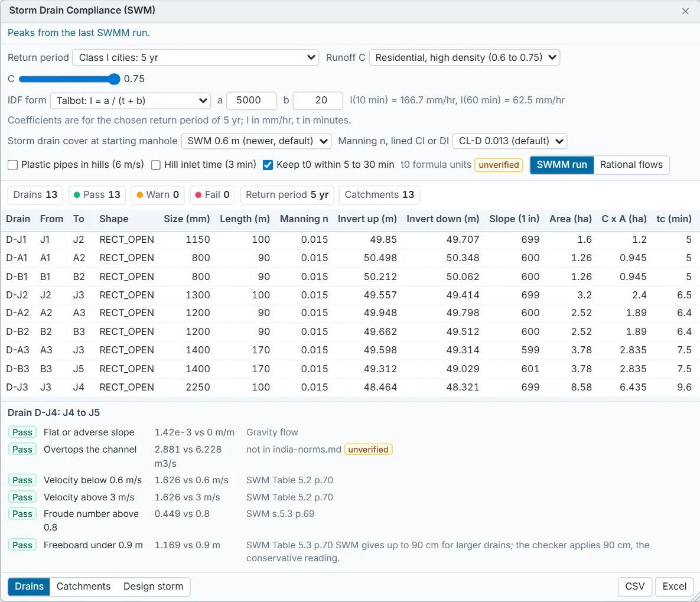Sort by the tc (min) column header
Viewport: 700px width, 602px height.
tap(673, 219)
